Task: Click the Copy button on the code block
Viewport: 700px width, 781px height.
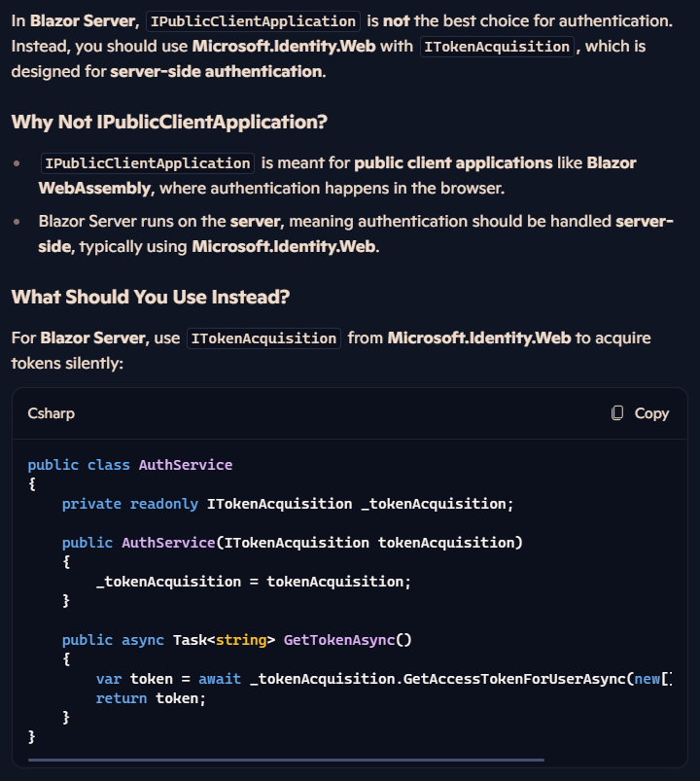Action: (x=642, y=413)
